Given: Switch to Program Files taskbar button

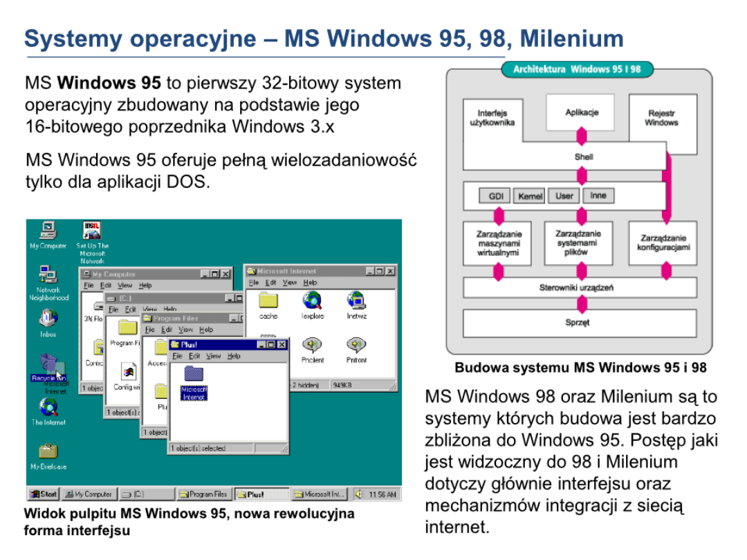Looking at the screenshot, I should [203, 494].
